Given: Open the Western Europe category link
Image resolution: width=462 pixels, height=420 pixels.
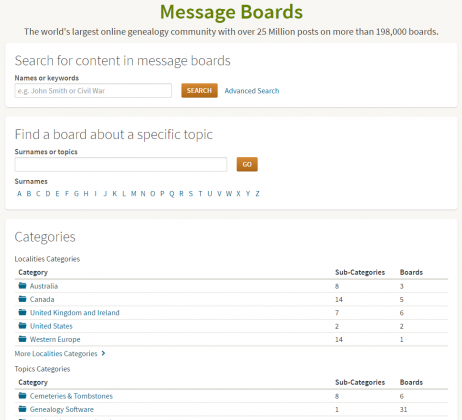Looking at the screenshot, I should coord(55,339).
